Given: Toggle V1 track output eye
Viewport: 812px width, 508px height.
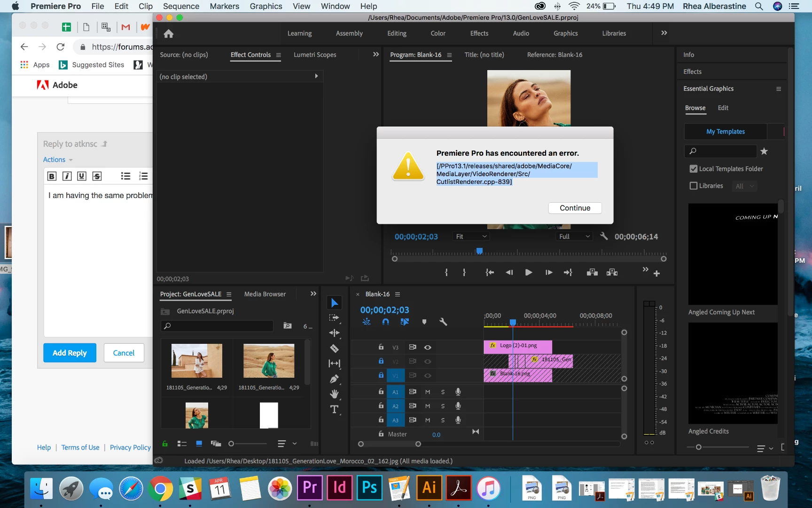Looking at the screenshot, I should (428, 375).
